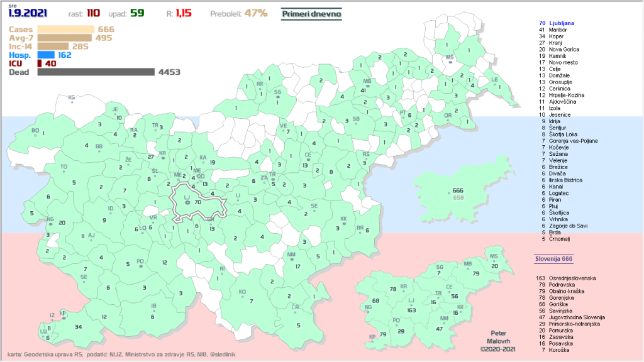Choose Osrednjeslovenska in the regions list
Image resolution: width=644 pixels, height=362 pixels.
coord(572,277)
